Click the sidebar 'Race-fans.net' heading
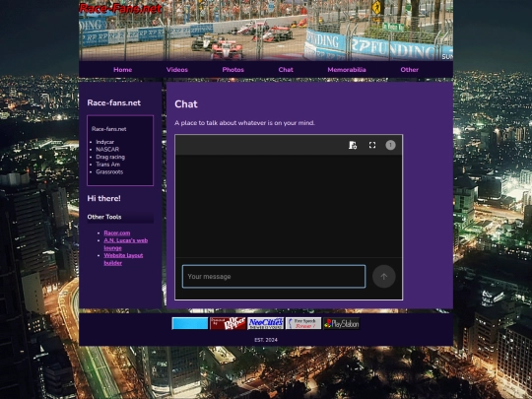532x399 pixels. (x=113, y=102)
